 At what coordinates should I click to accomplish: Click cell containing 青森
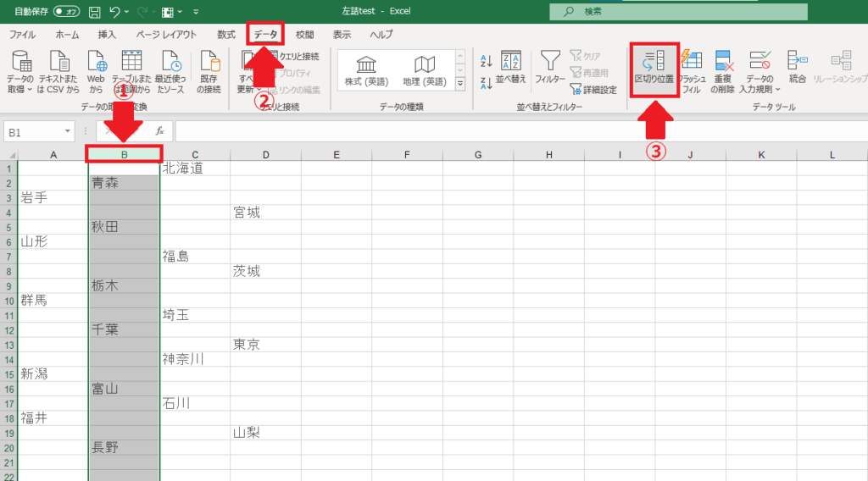[124, 183]
